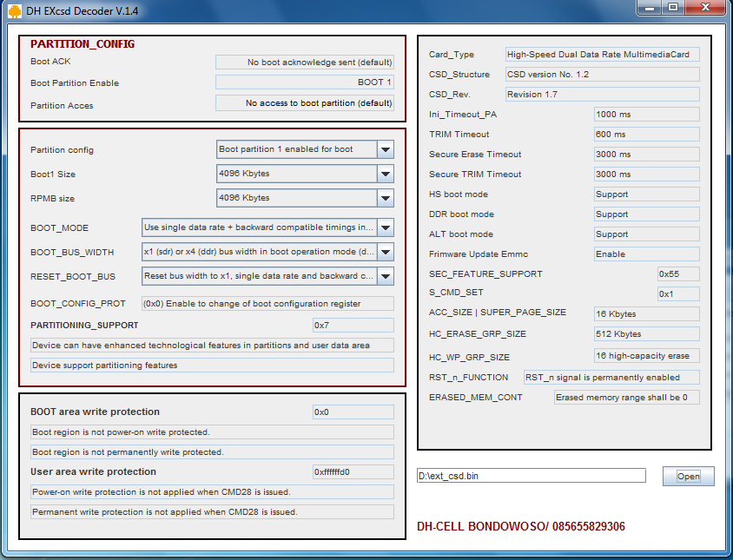This screenshot has width=733, height=560.
Task: Expand the RPMB size combo box
Action: 305,198
